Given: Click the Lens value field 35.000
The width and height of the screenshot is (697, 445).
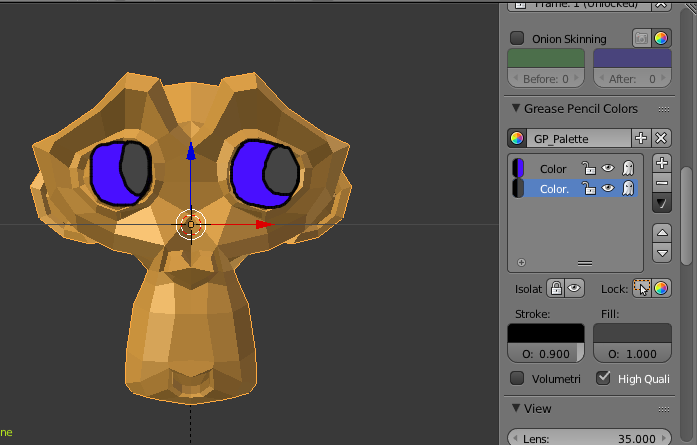Looking at the screenshot, I should [589, 437].
